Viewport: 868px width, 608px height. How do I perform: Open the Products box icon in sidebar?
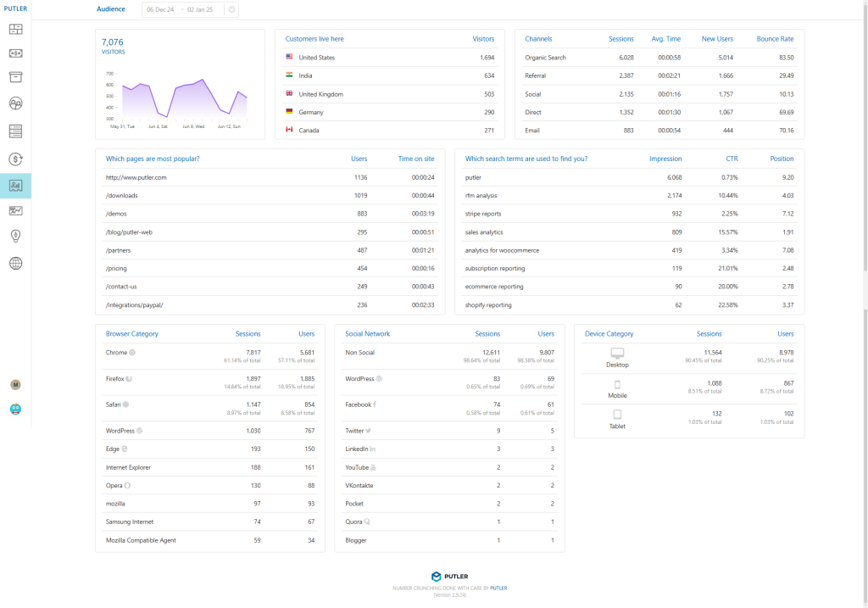[15, 77]
